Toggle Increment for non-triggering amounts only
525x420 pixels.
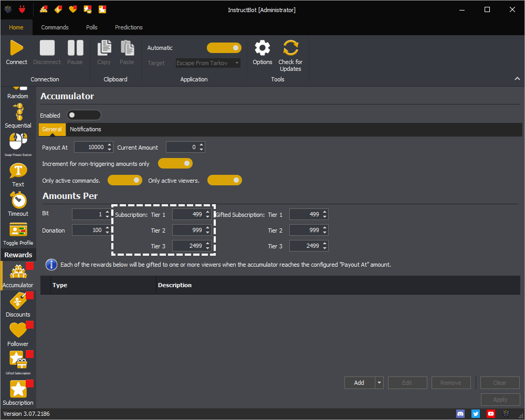175,163
